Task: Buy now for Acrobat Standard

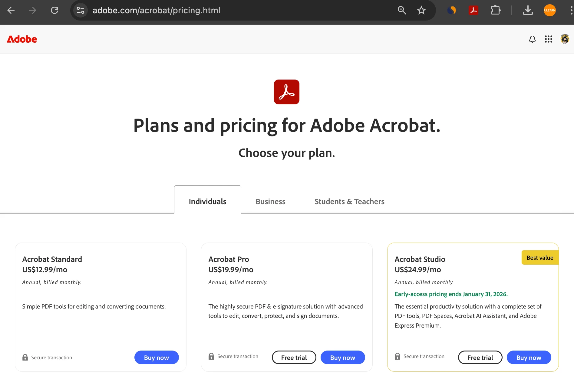Action: pyautogui.click(x=157, y=358)
